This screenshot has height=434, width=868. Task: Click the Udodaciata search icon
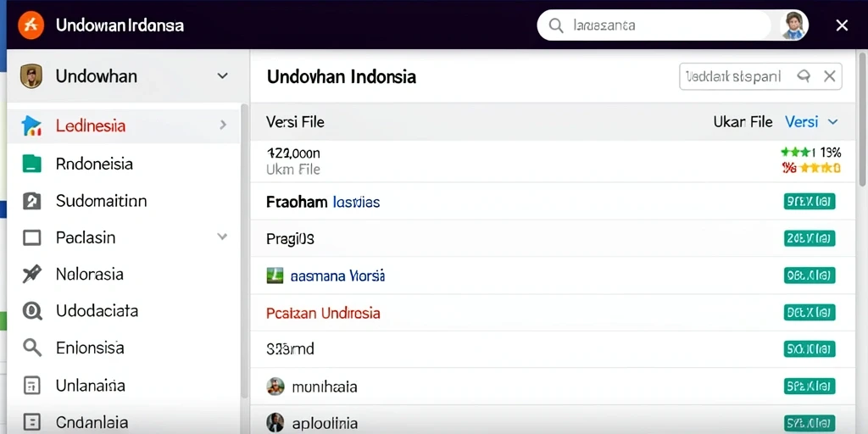32,311
